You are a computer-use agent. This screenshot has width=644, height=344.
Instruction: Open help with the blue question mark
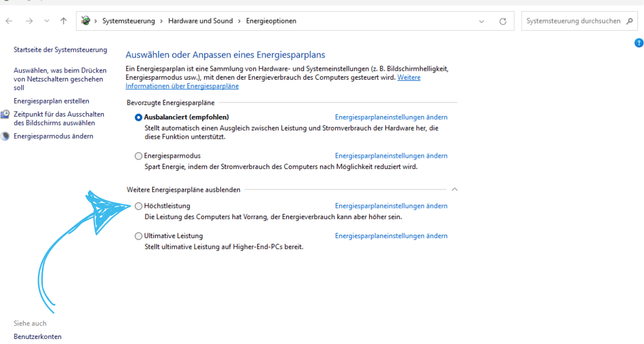638,43
